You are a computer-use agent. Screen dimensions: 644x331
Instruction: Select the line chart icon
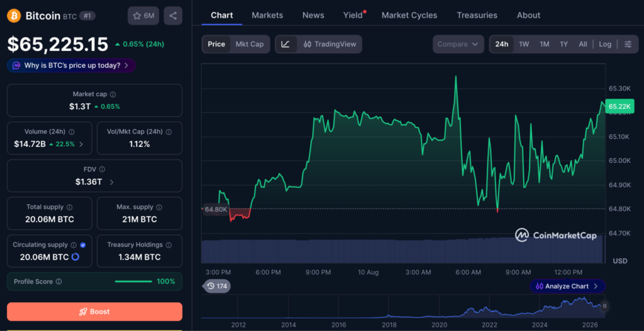(x=286, y=45)
